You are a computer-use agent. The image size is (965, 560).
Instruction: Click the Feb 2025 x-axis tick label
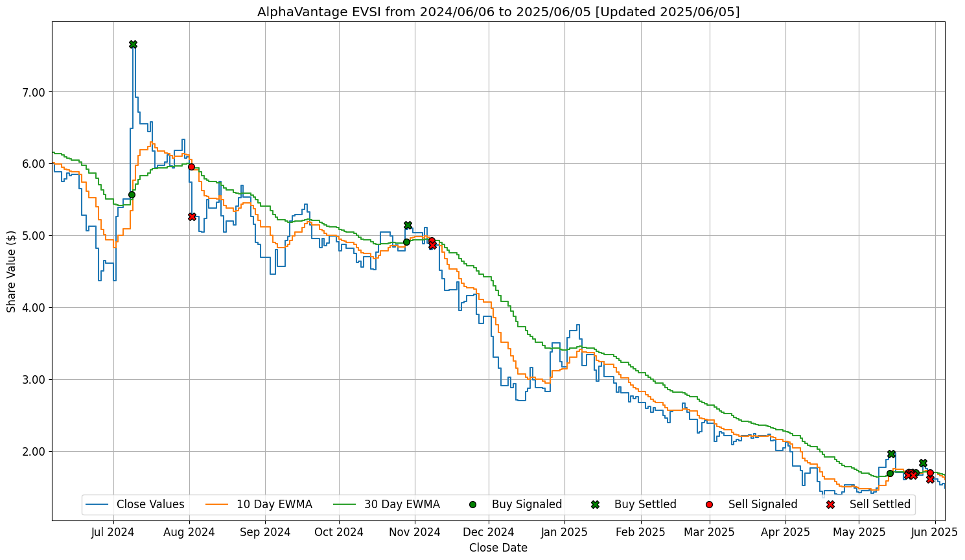click(x=641, y=532)
